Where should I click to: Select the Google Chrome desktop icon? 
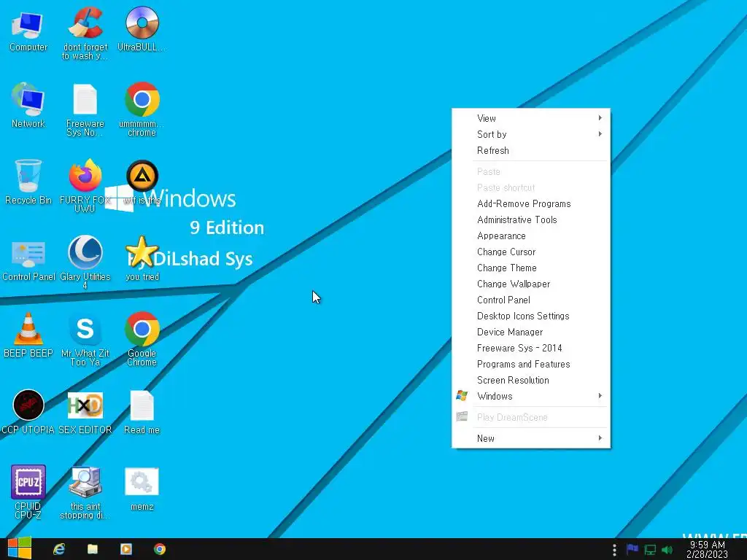coord(142,339)
